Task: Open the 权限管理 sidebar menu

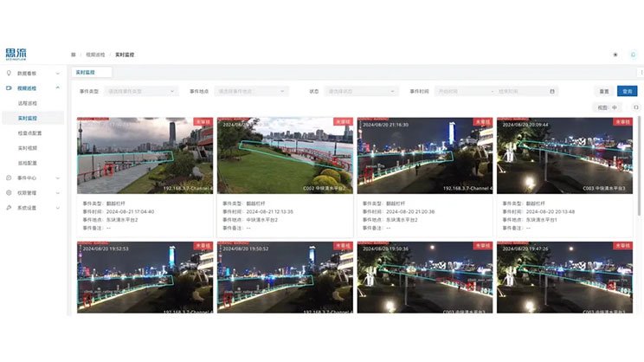Action: point(33,193)
